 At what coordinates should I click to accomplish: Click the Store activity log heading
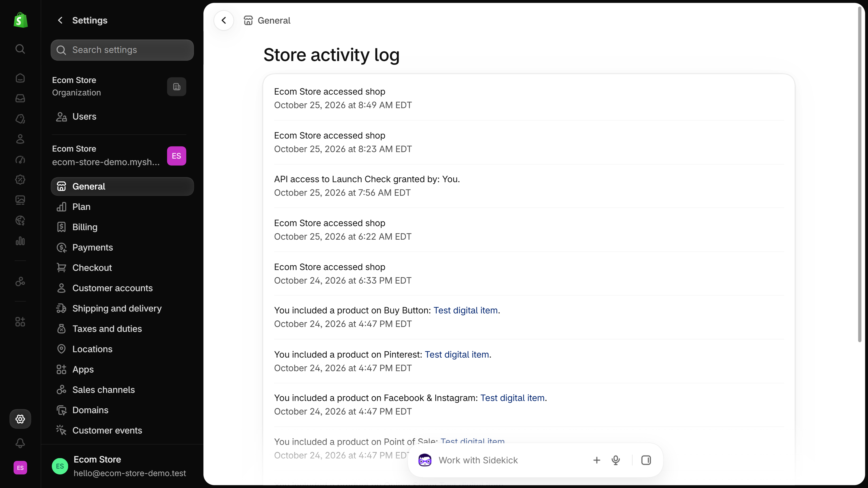pyautogui.click(x=331, y=55)
